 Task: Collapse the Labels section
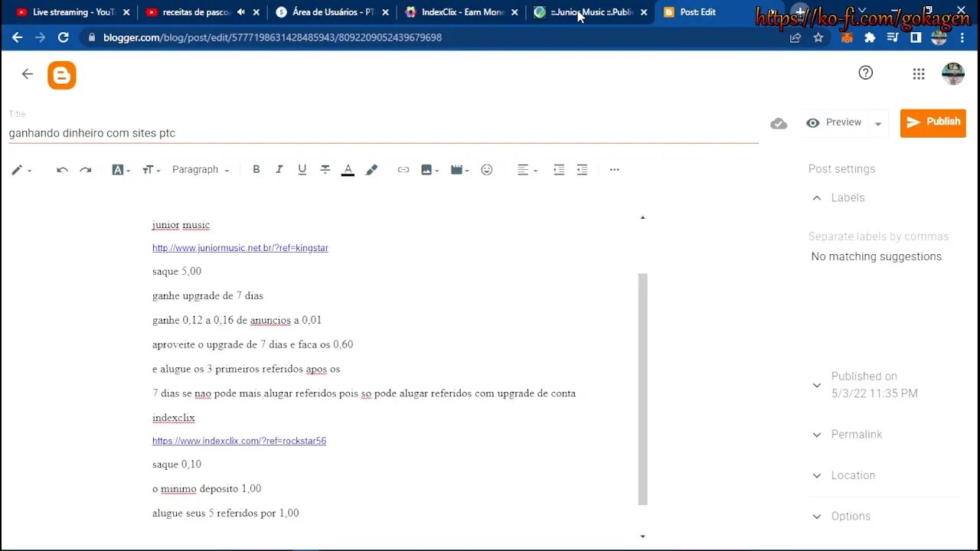tap(816, 197)
